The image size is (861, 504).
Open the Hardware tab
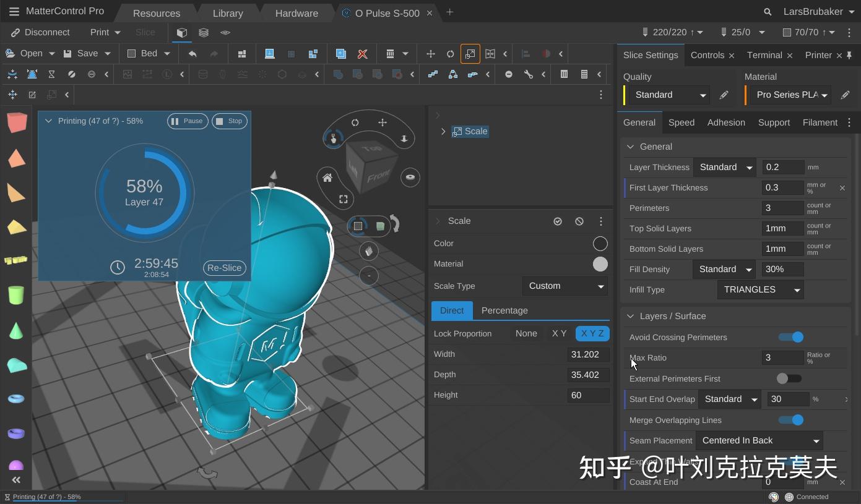[x=296, y=12]
